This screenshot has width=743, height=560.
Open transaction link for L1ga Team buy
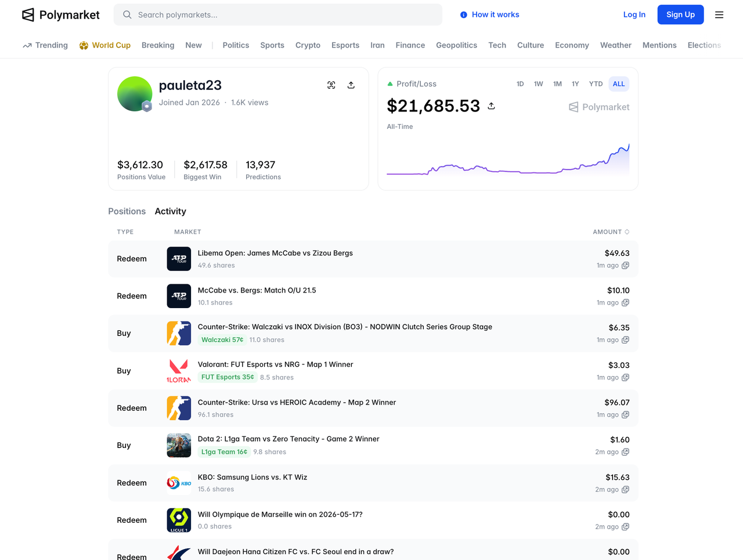625,451
